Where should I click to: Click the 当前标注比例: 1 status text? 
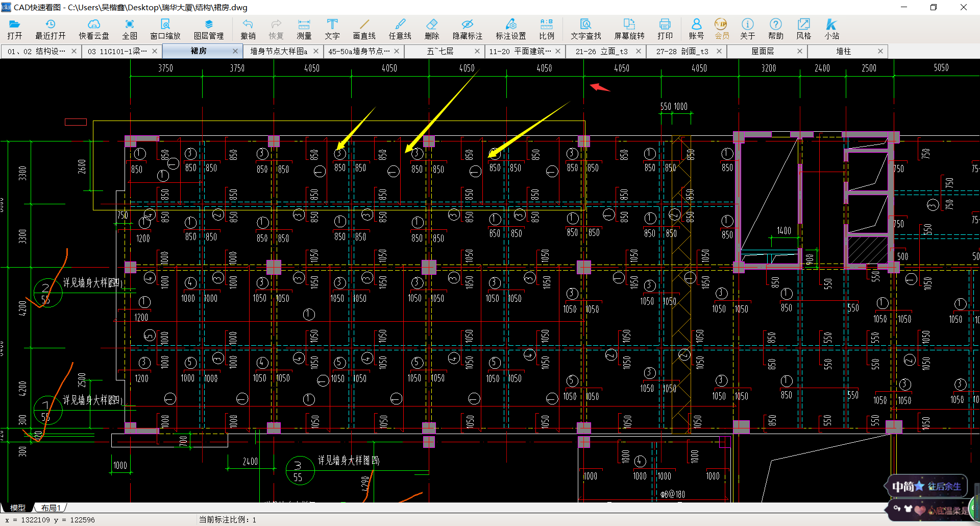(x=228, y=520)
